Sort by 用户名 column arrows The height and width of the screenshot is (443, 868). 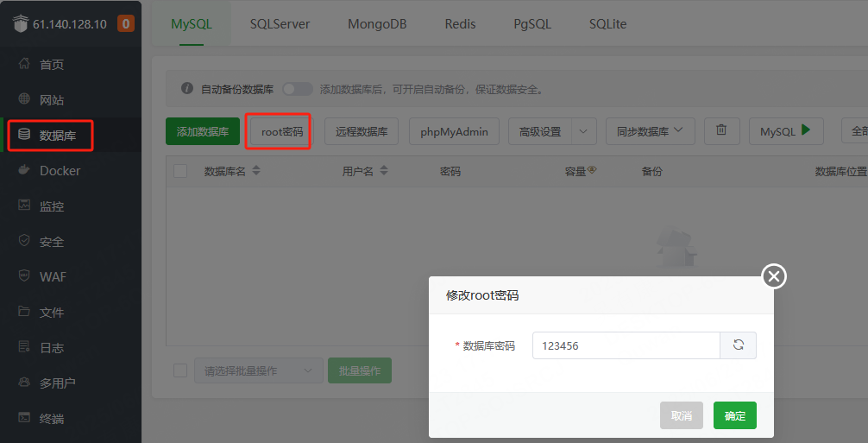tap(384, 171)
